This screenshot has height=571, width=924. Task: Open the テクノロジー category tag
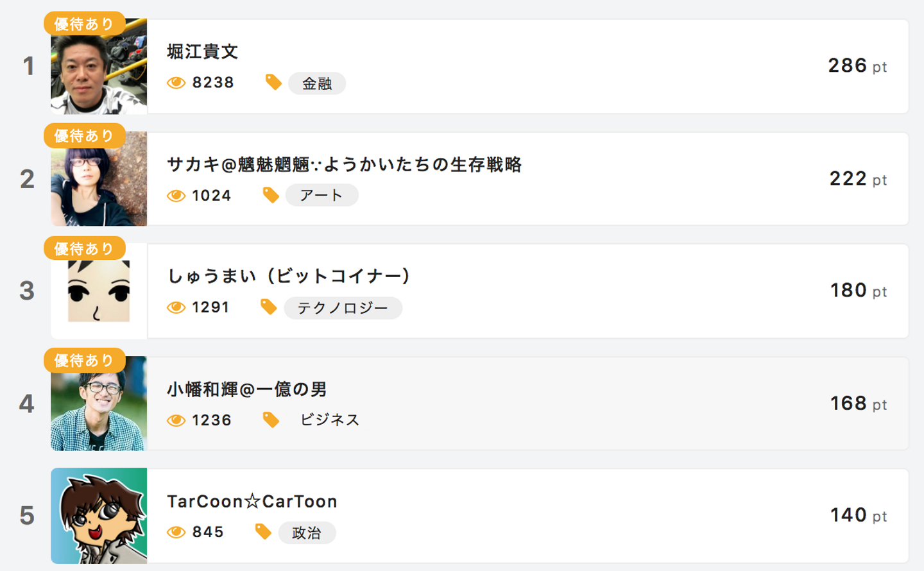[x=343, y=308]
